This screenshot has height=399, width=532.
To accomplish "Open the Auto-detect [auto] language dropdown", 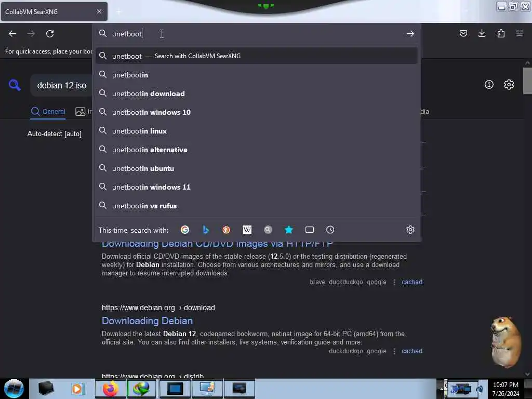I will pos(54,134).
